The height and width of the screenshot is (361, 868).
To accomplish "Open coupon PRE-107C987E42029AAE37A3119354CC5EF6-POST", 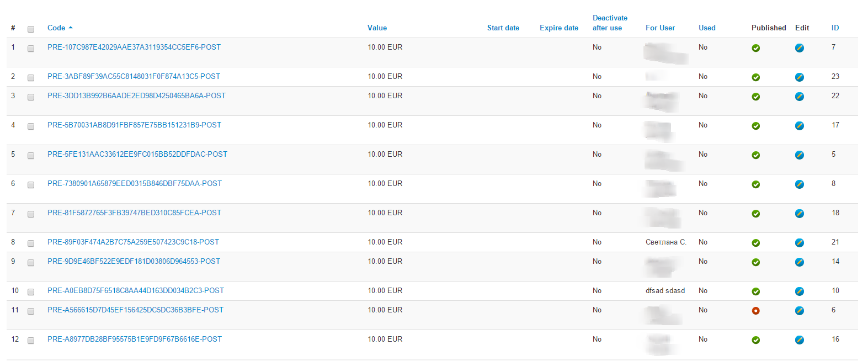I will (x=134, y=47).
